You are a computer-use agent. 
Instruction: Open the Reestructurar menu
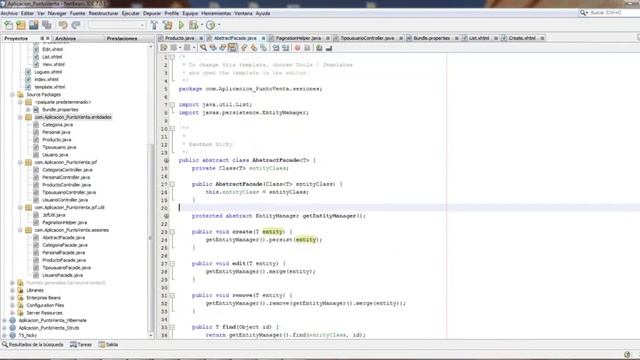tap(103, 13)
